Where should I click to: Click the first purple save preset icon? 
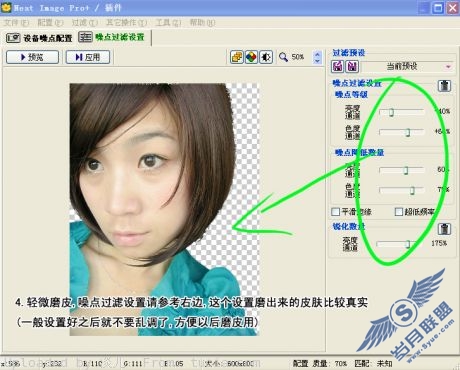337,66
